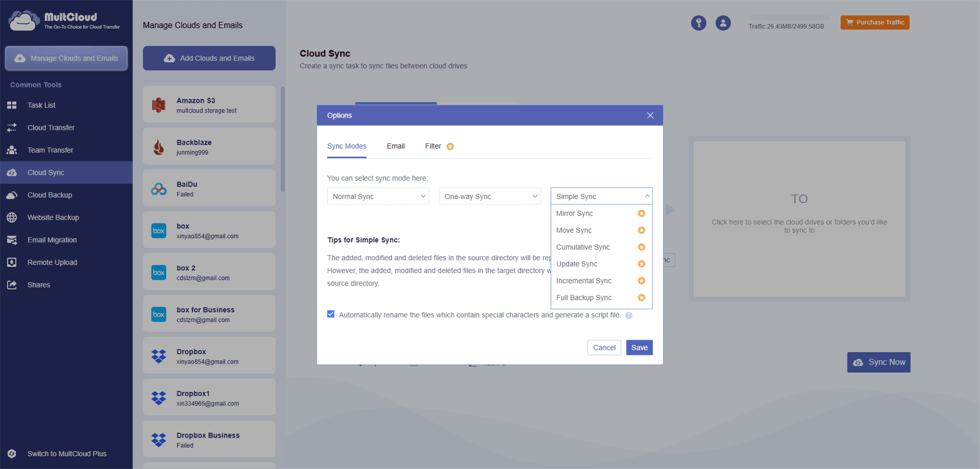Click the Amazon S3 cloud icon
This screenshot has height=469, width=980.
tap(159, 105)
